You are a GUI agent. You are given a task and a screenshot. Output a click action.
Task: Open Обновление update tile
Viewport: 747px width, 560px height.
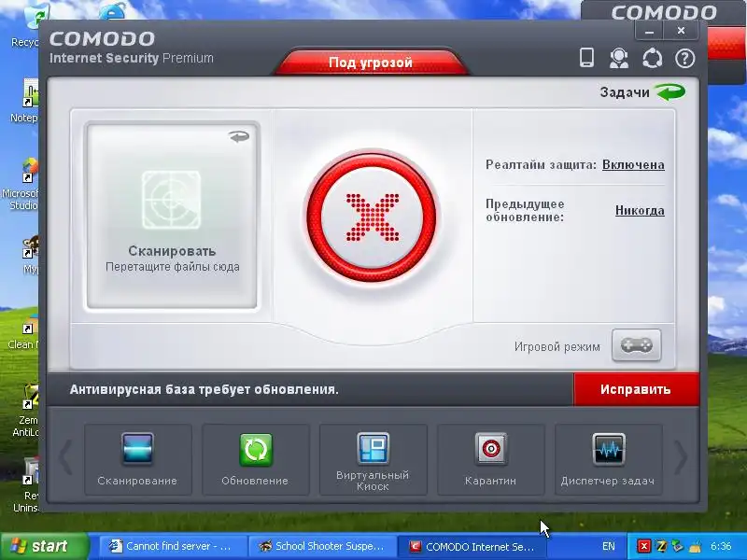point(256,459)
